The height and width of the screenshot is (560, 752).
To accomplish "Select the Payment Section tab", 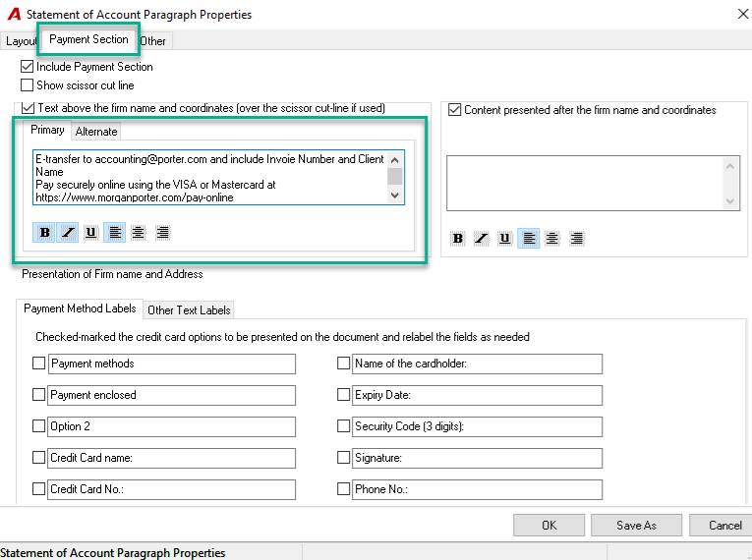I will click(x=88, y=39).
